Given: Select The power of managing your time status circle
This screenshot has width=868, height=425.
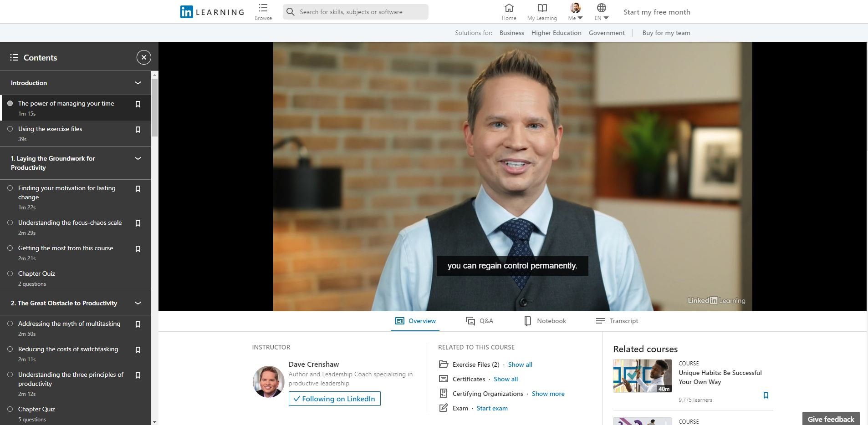Looking at the screenshot, I should click(x=10, y=103).
